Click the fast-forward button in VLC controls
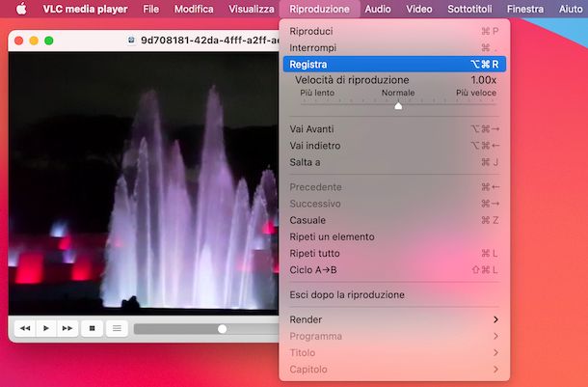This screenshot has width=588, height=387. click(x=67, y=328)
